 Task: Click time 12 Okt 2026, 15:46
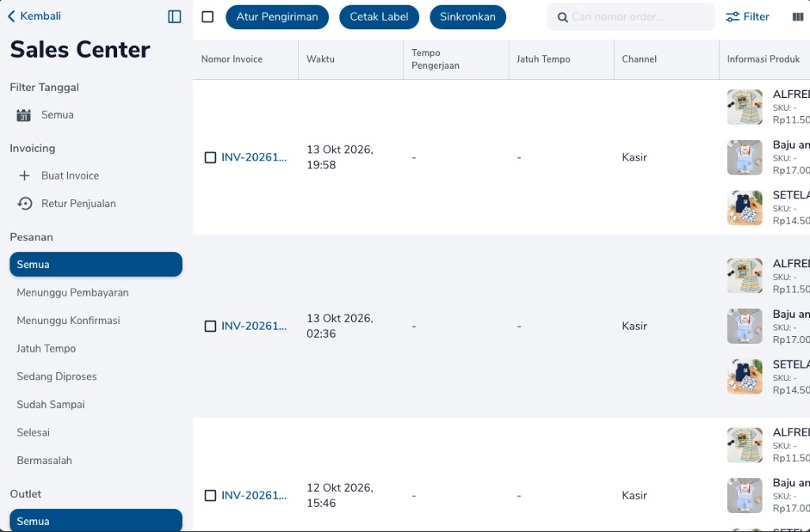[x=340, y=496]
